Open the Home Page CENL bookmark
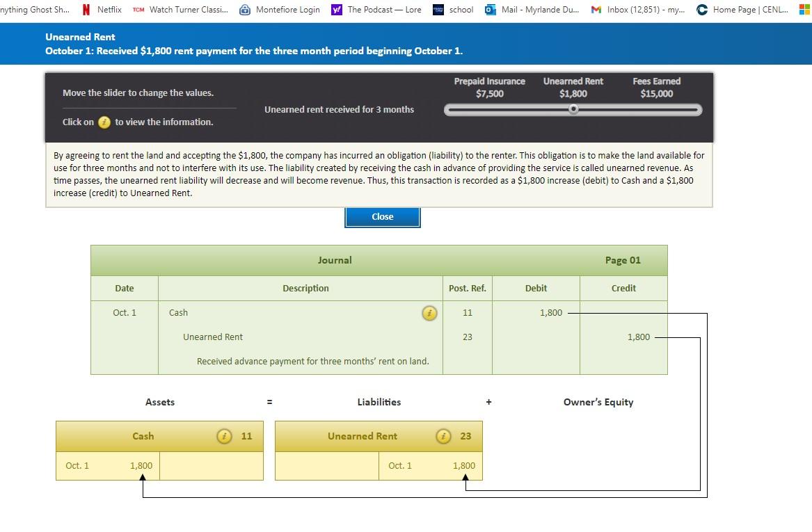The width and height of the screenshot is (812, 532). pyautogui.click(x=742, y=9)
